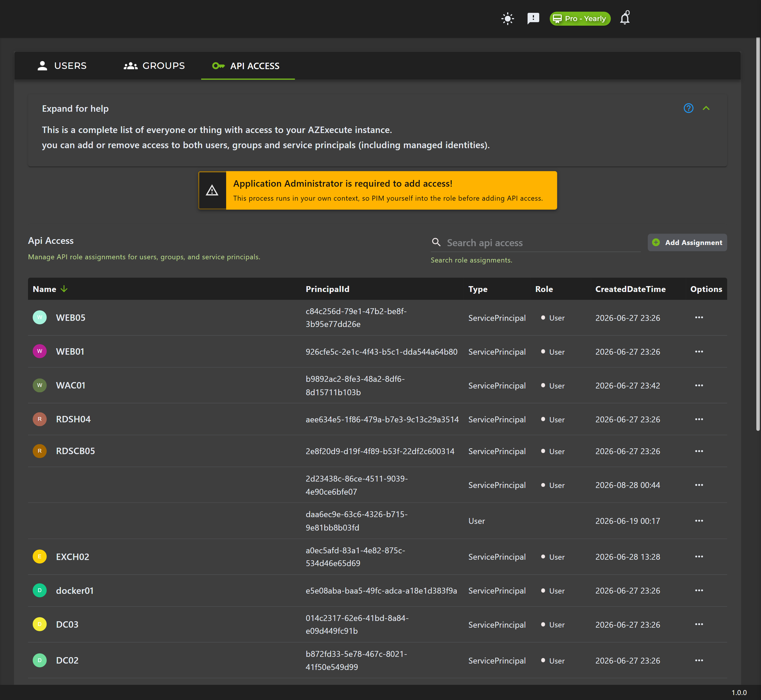Screen dimensions: 761x700
Task: Open options for the 2026-08-28 00:44 row
Action: 699,485
